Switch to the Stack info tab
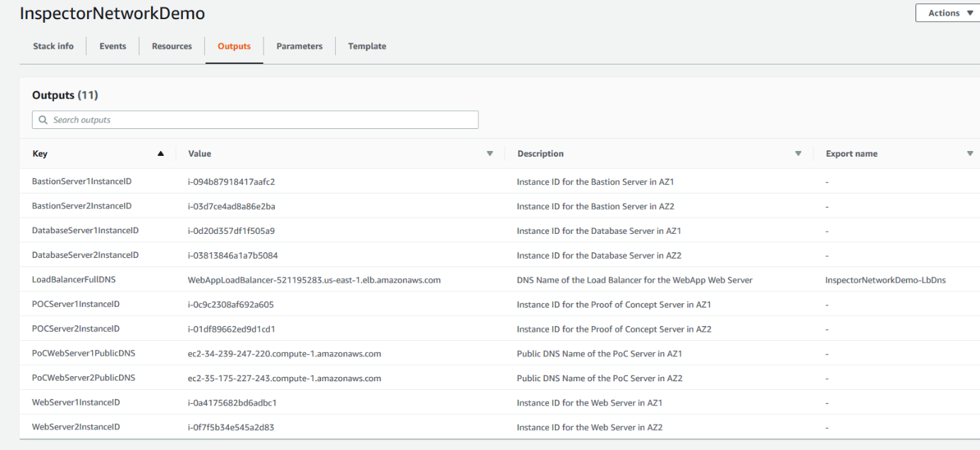The width and height of the screenshot is (980, 450). coord(53,46)
